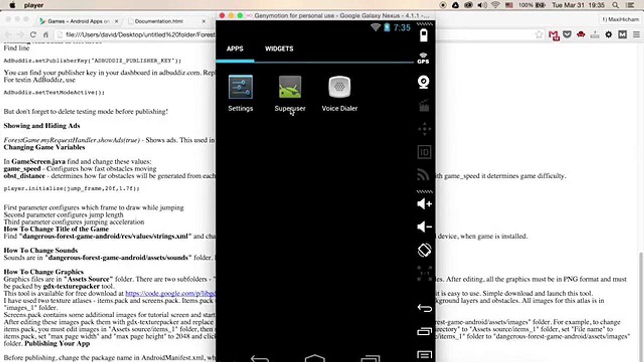
Task: Open Genymotion remote control cross widget
Action: click(424, 129)
